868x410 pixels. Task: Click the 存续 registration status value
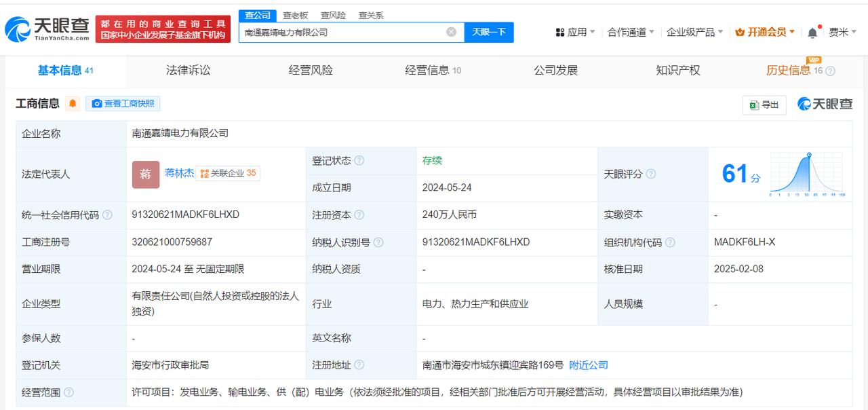coord(432,160)
